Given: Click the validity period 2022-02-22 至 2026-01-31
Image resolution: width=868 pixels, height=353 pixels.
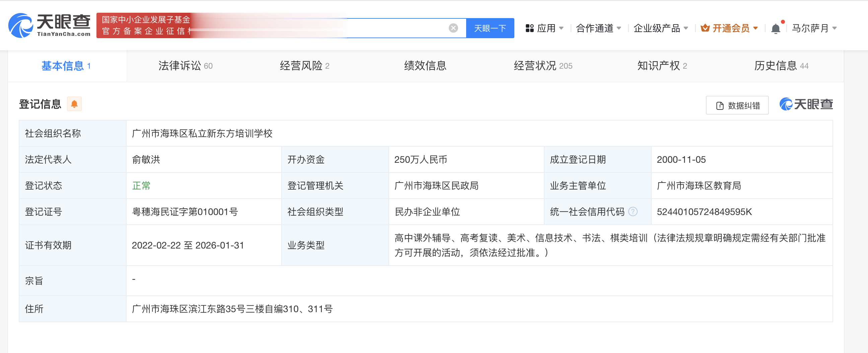Looking at the screenshot, I should pos(188,245).
